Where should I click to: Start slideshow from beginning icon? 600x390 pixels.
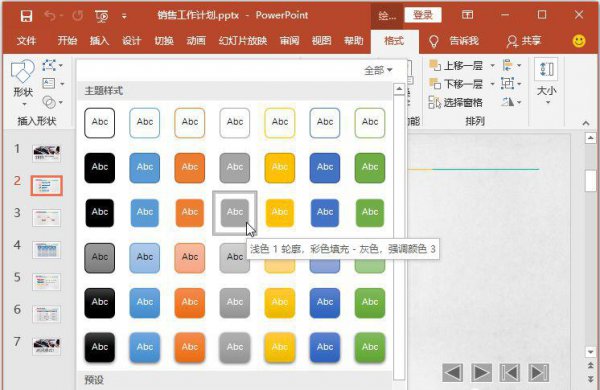point(101,16)
